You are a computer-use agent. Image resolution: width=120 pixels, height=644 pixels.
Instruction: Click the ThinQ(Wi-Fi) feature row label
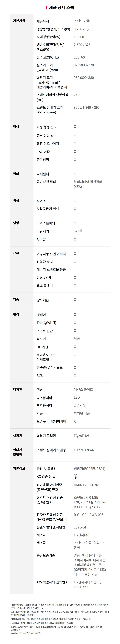tap(46, 323)
